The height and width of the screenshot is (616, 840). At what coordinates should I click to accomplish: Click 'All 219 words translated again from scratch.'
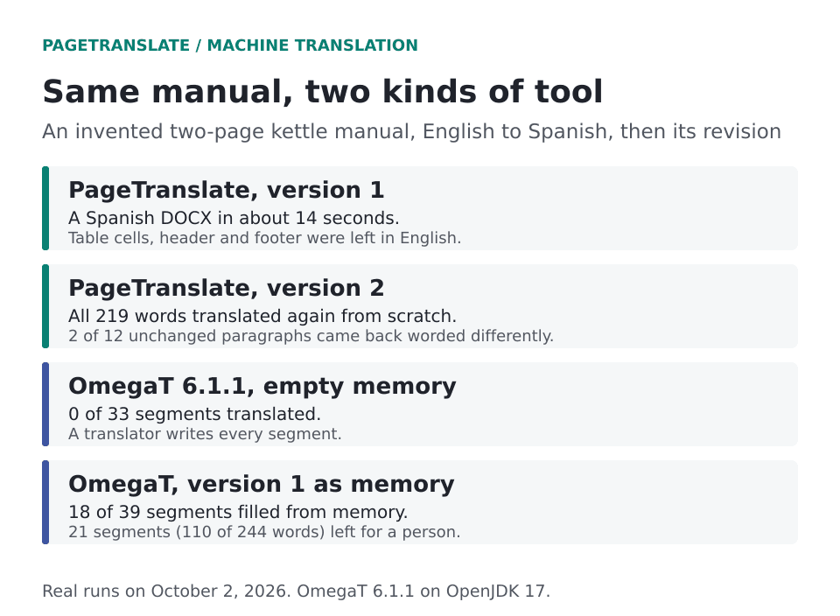tap(262, 316)
